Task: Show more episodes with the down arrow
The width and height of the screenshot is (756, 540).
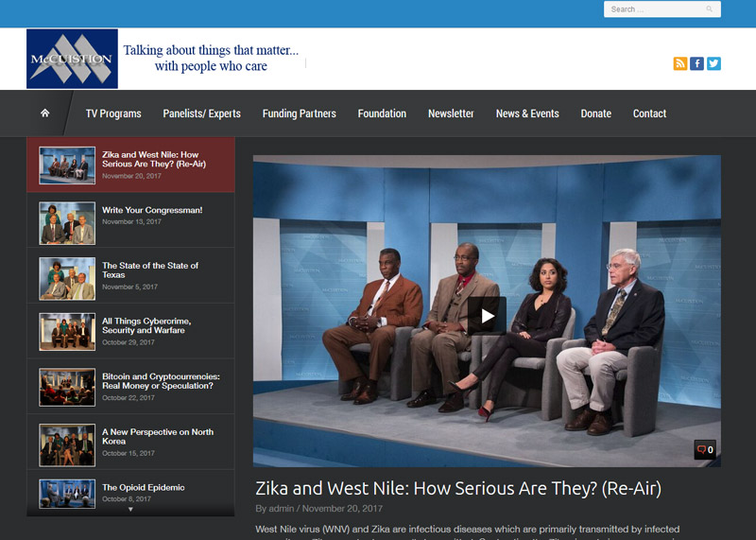Action: [x=130, y=509]
